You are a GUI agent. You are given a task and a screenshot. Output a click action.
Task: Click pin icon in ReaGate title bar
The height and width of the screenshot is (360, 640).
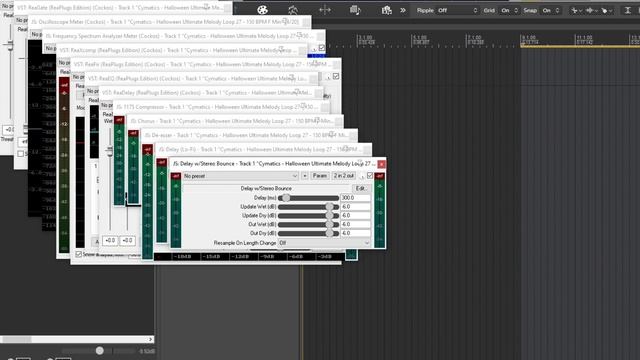point(207,6)
